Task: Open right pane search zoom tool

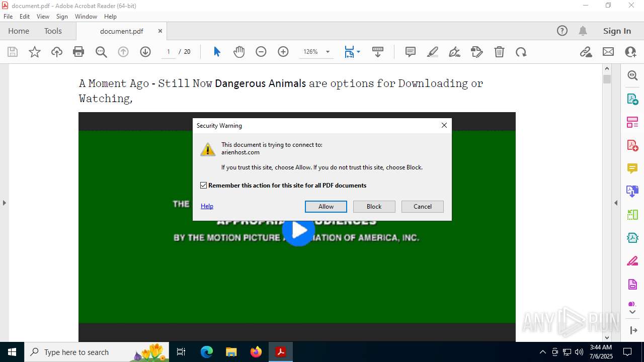Action: pyautogui.click(x=632, y=75)
